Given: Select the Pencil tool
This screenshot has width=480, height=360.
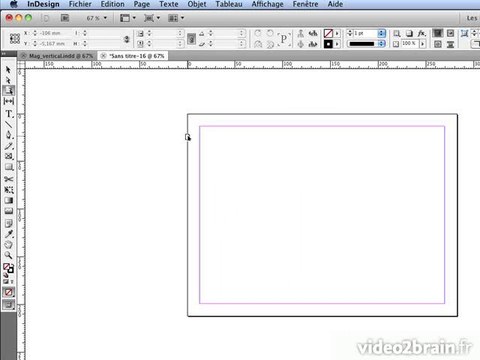Looking at the screenshot, I should (8, 146).
